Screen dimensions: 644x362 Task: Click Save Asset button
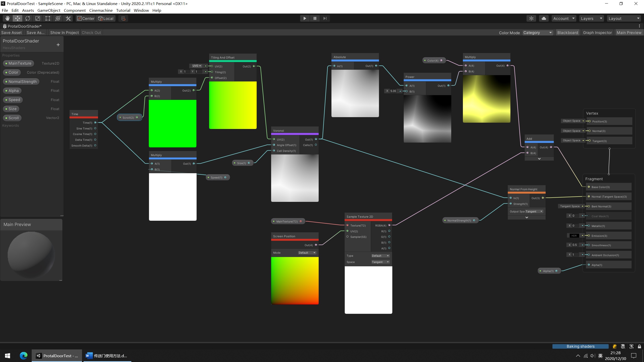[12, 33]
